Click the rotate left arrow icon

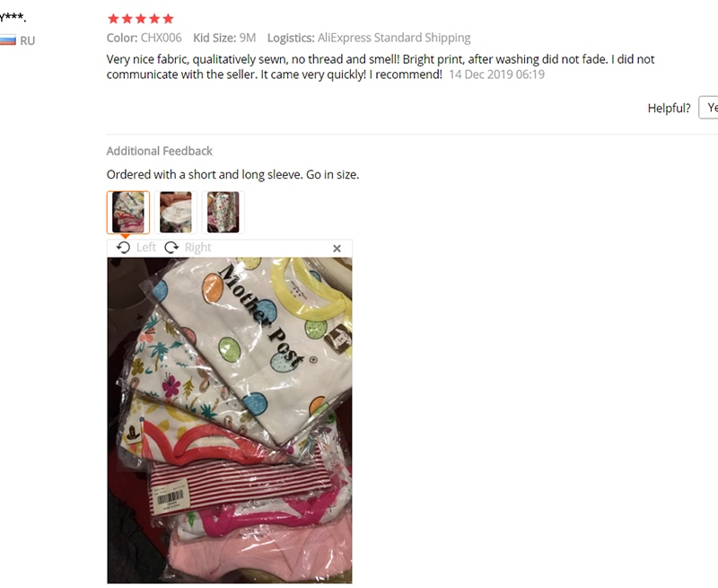pyautogui.click(x=123, y=248)
